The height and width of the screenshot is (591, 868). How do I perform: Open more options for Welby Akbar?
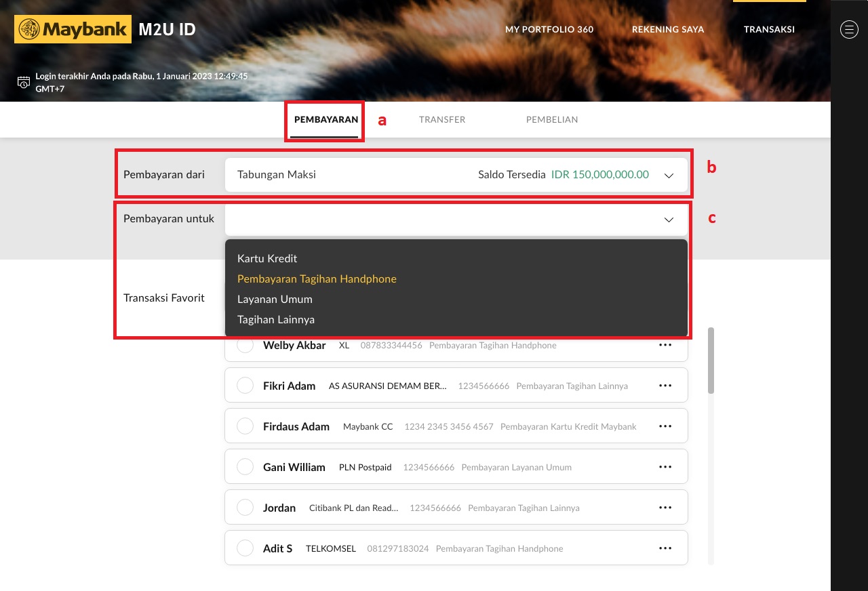click(665, 345)
